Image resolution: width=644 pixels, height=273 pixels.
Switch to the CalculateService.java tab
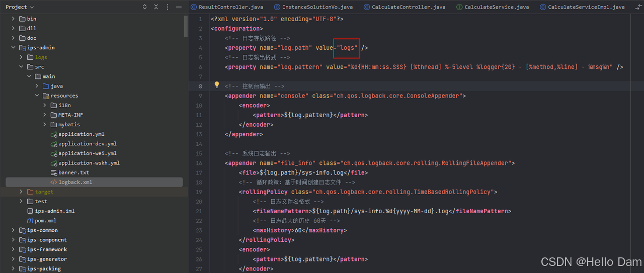(x=493, y=7)
